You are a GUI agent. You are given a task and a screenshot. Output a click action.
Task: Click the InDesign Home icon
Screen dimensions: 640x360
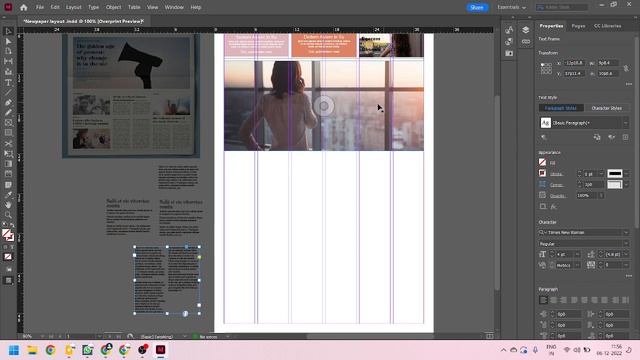(24, 7)
